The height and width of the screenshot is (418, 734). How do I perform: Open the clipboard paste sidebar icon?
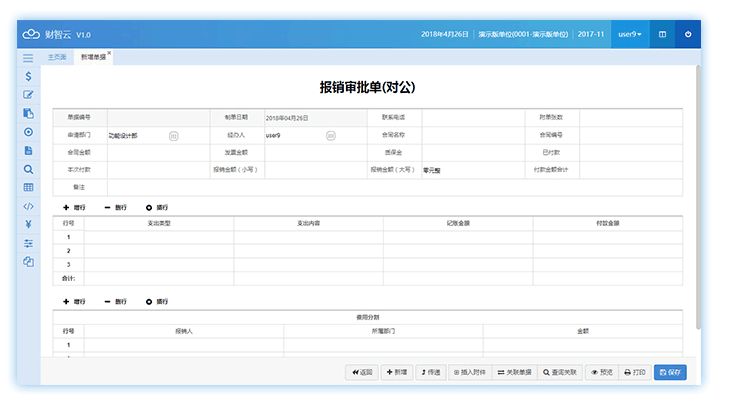[28, 113]
